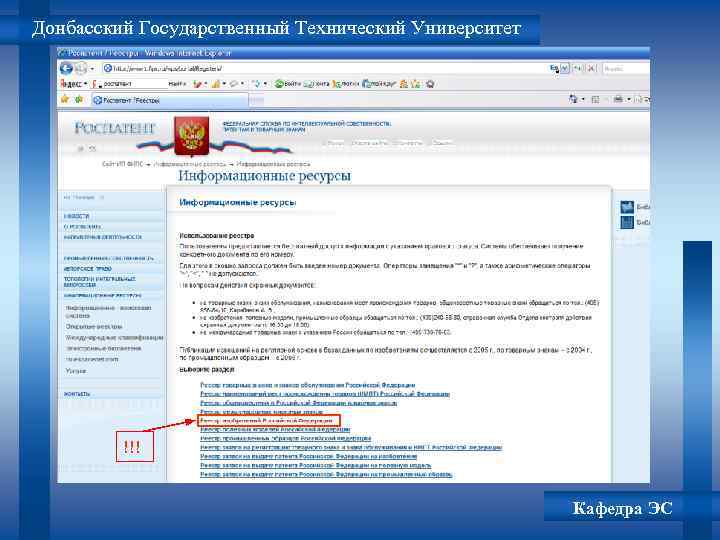This screenshot has width=720, height=540.
Task: Open the Print icon dropdown arrow
Action: (629, 99)
